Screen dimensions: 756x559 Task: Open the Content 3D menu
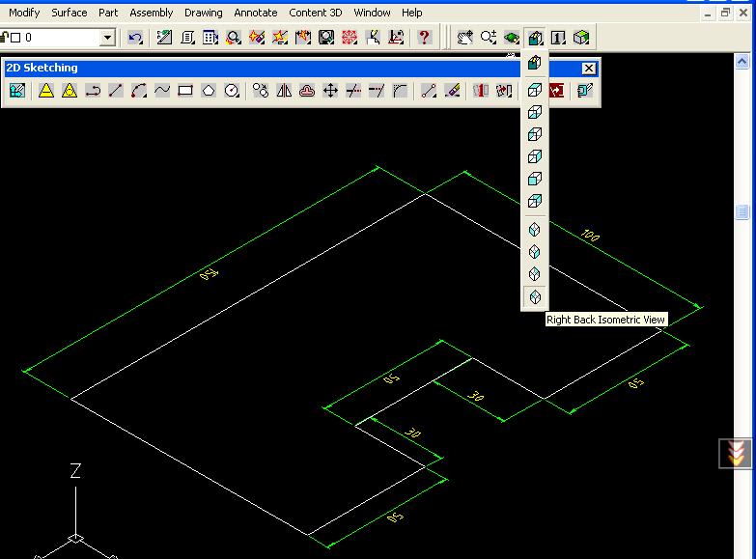tap(316, 13)
